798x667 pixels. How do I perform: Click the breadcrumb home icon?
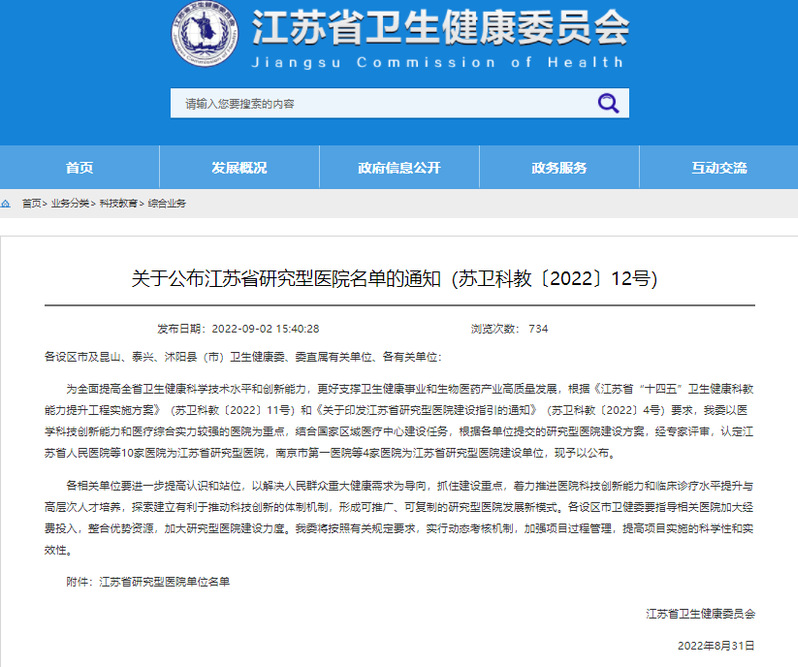(8, 203)
